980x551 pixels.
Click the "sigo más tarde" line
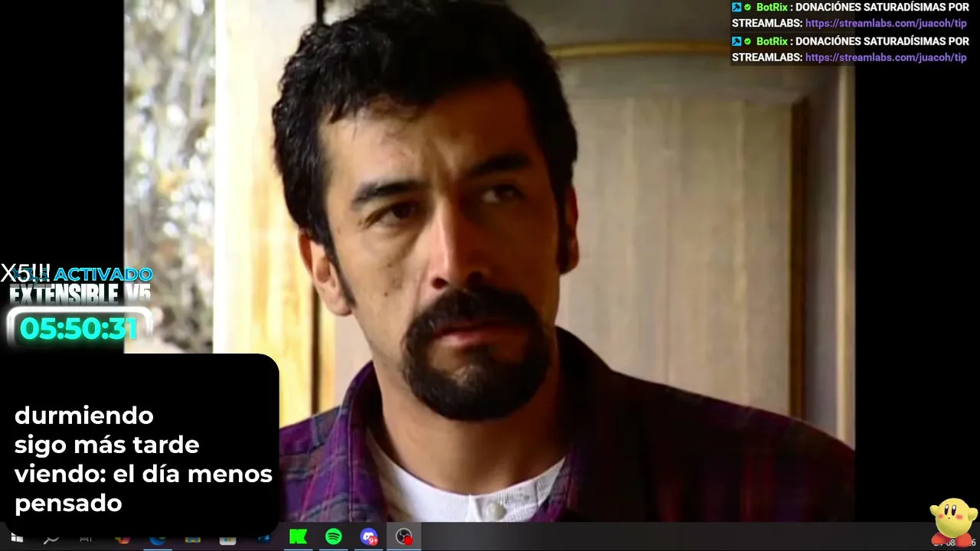pyautogui.click(x=107, y=445)
